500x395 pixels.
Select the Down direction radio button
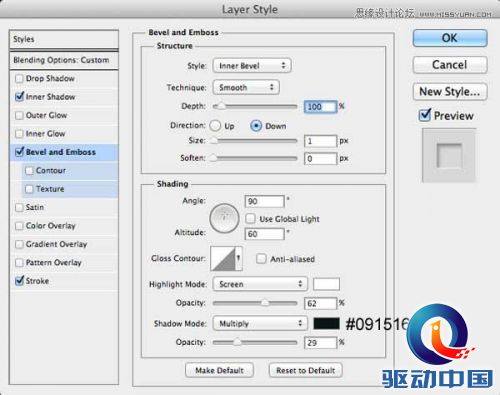click(x=256, y=126)
